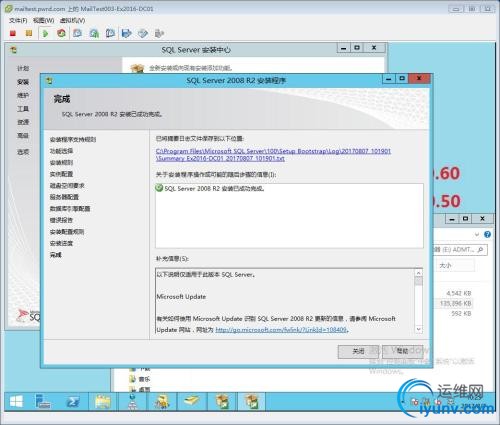Select 高级 in SQL Server 安装中心 sidebar
The height and width of the screenshot is (425, 500).
(x=23, y=135)
